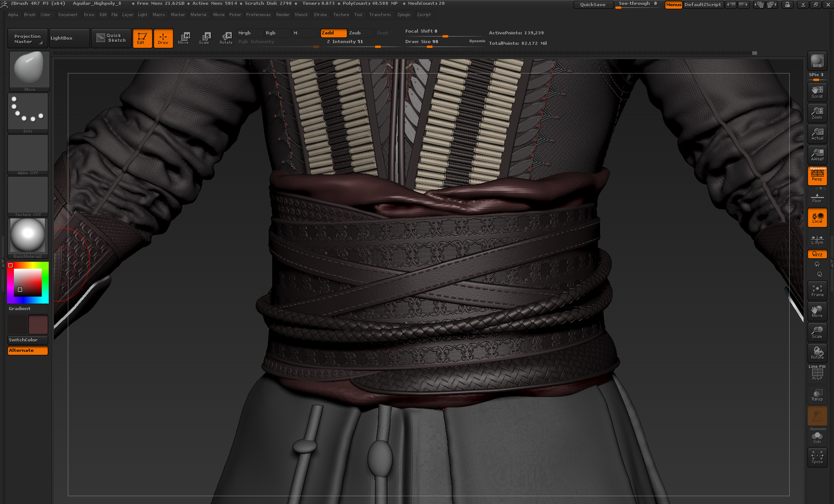Open LightBox browser
This screenshot has height=504, width=834.
(x=69, y=38)
